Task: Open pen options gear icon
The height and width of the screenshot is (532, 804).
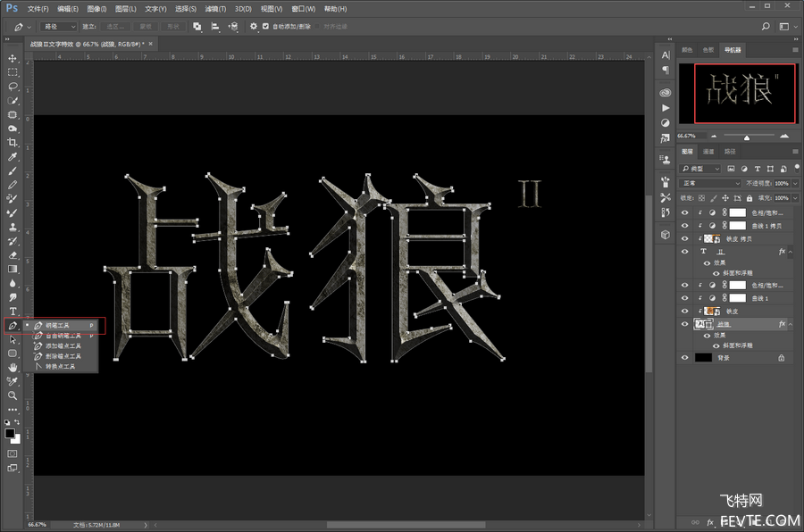Action: 254,26
